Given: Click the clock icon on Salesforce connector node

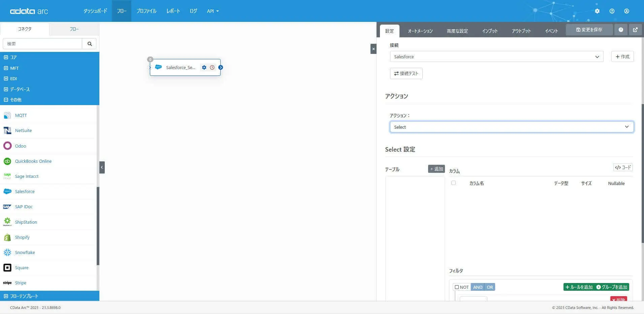Looking at the screenshot, I should pos(212,67).
